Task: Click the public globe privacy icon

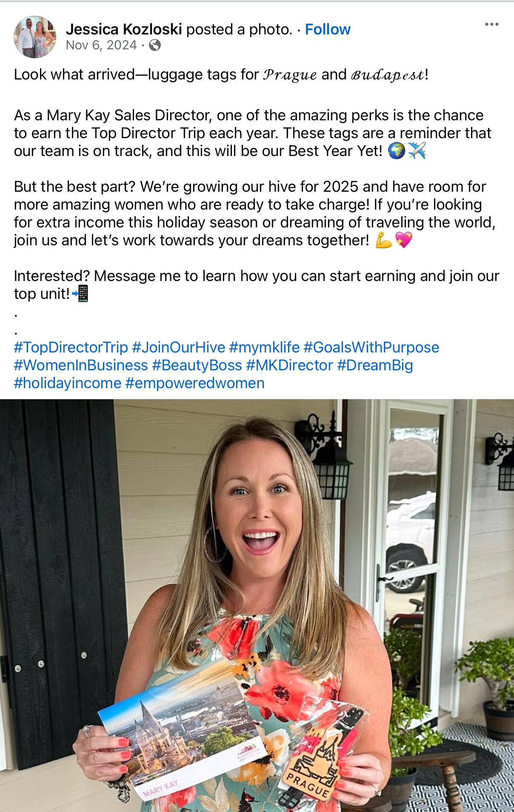Action: 155,45
